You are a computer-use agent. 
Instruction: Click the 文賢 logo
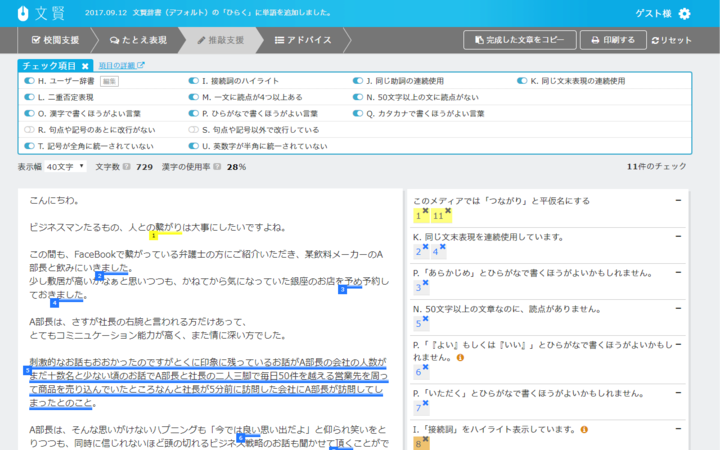pos(41,13)
